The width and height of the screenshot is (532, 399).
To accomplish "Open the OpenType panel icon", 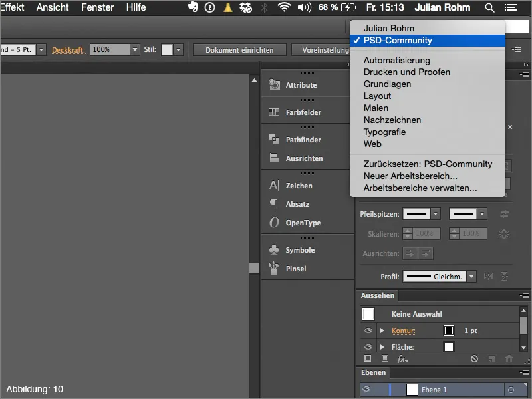I will [274, 223].
